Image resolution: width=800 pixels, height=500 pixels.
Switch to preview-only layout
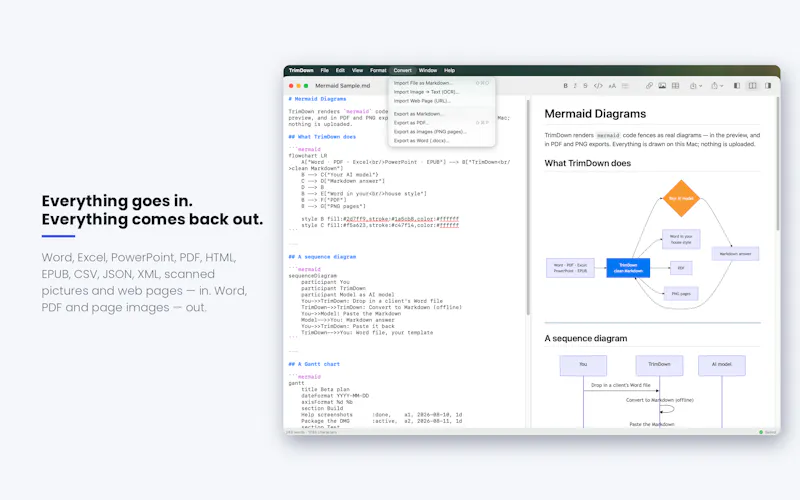click(768, 86)
